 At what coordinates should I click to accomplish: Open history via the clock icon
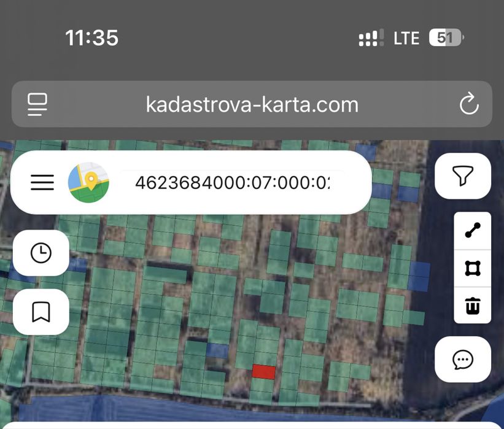(41, 253)
